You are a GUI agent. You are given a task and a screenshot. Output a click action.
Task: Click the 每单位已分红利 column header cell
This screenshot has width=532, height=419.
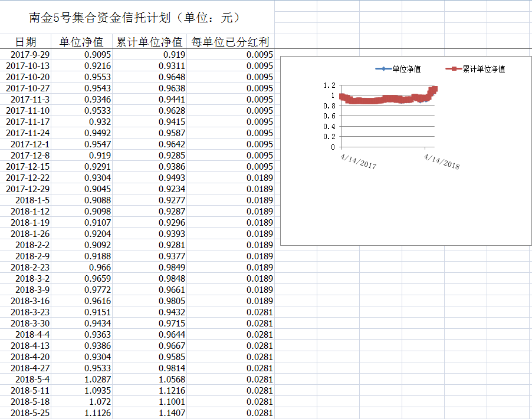coord(230,42)
